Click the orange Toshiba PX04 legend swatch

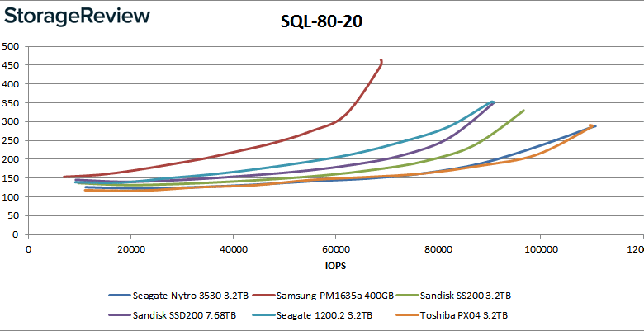pos(407,315)
